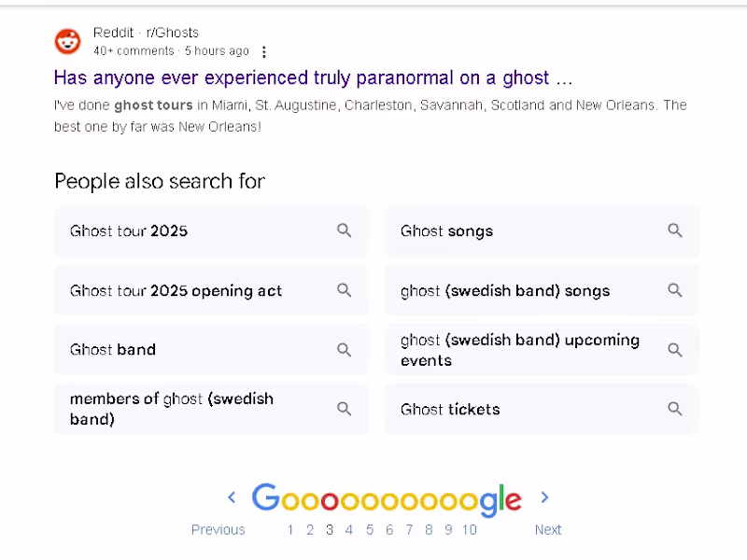The image size is (747, 560).
Task: Click the magnifier for Ghost tour 2025 opening act
Action: [344, 290]
